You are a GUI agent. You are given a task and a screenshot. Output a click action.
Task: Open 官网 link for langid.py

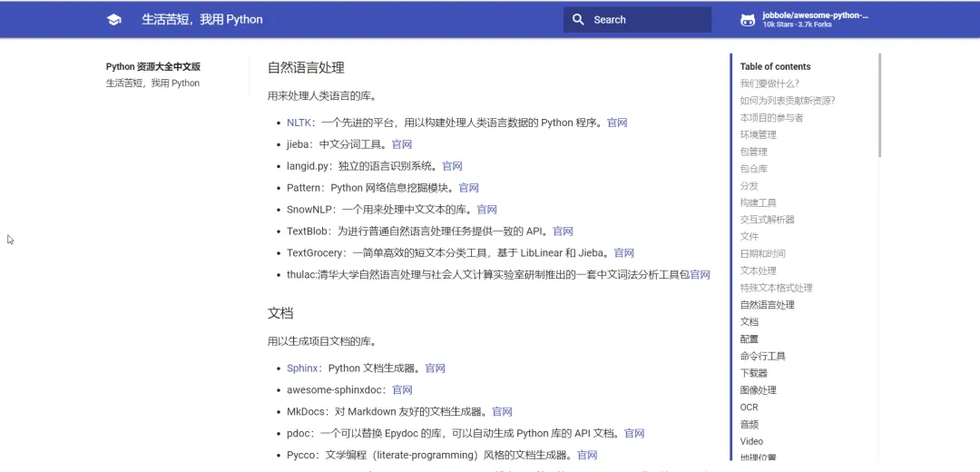[452, 166]
